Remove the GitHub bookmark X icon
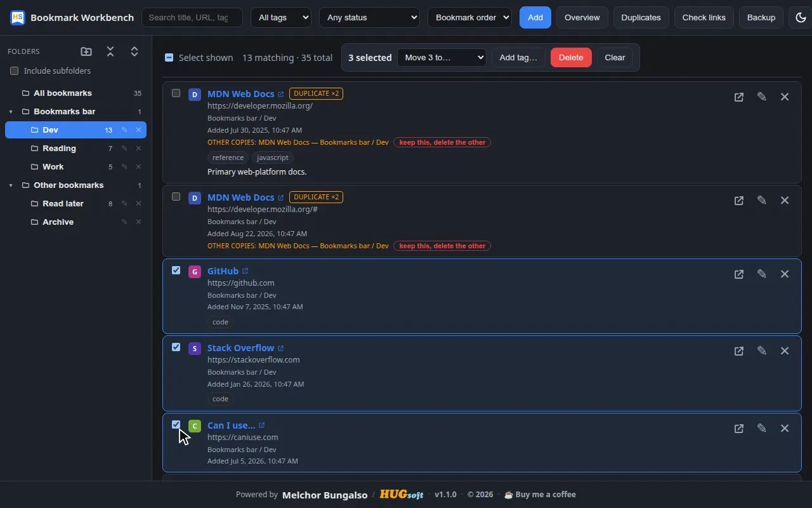The image size is (812, 508). point(785,274)
